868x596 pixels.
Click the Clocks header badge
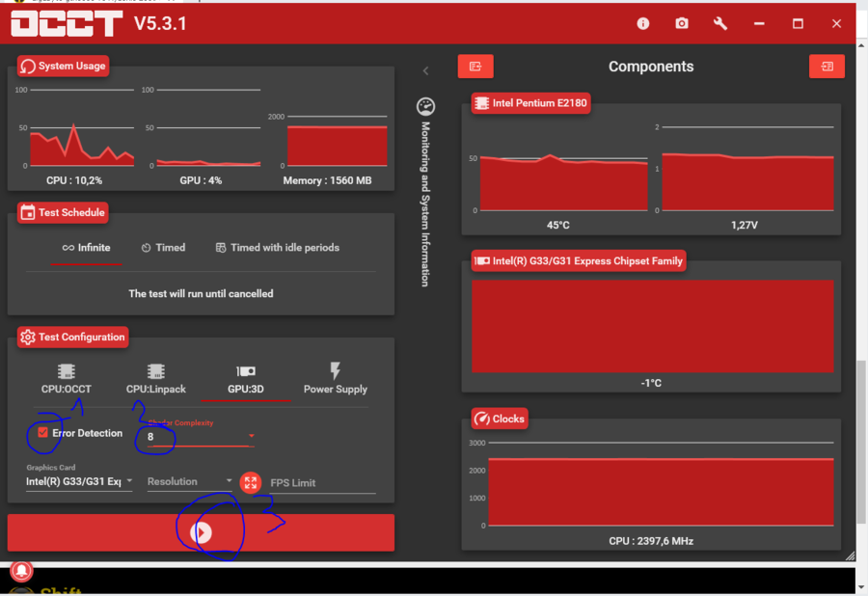coord(500,419)
